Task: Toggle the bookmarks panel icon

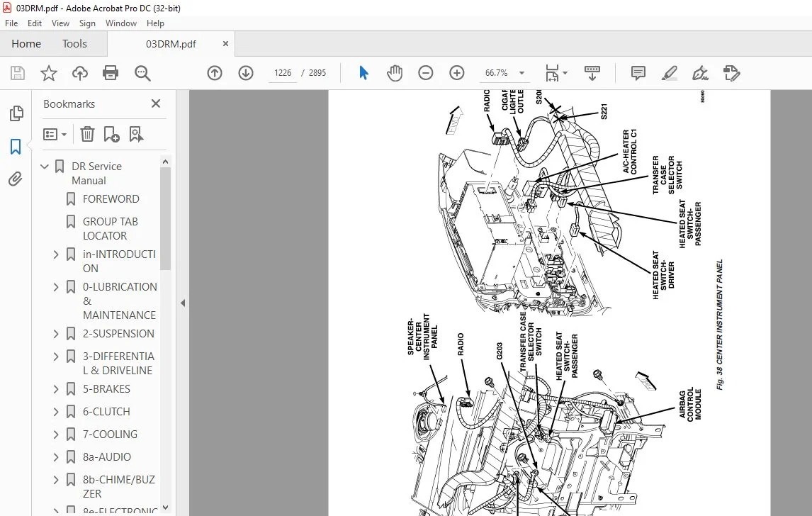Action: [16, 147]
